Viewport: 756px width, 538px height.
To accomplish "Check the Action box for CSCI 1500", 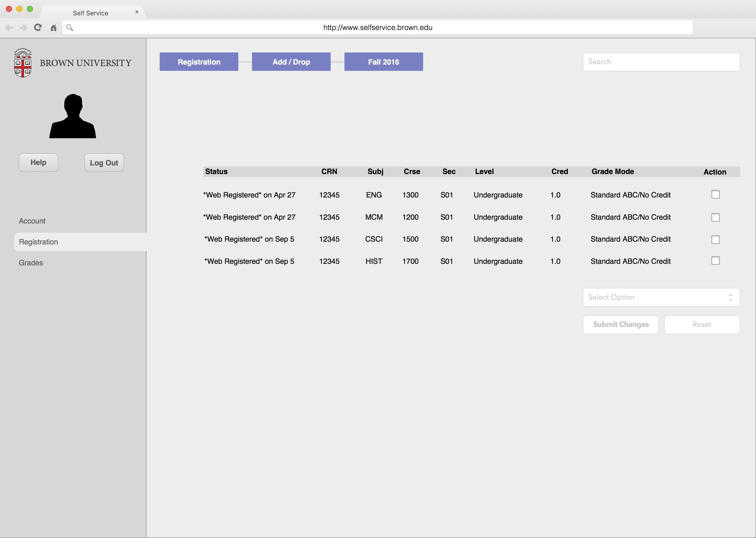I will [716, 240].
